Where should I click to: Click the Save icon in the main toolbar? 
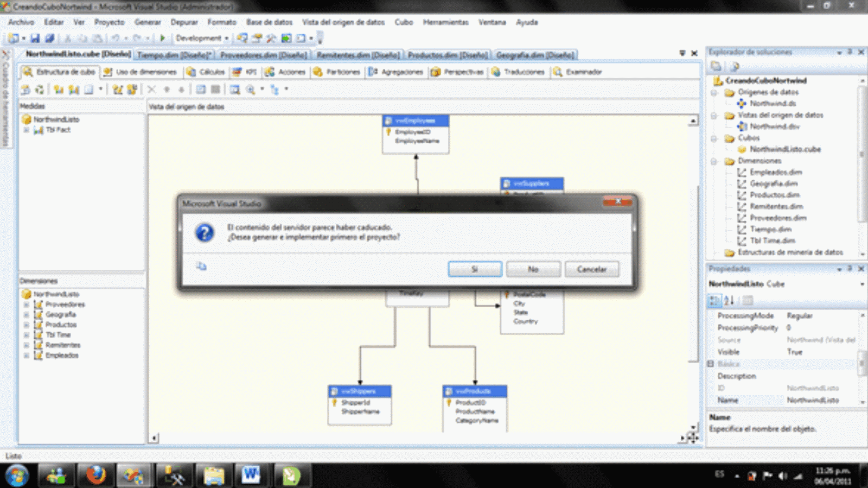35,38
